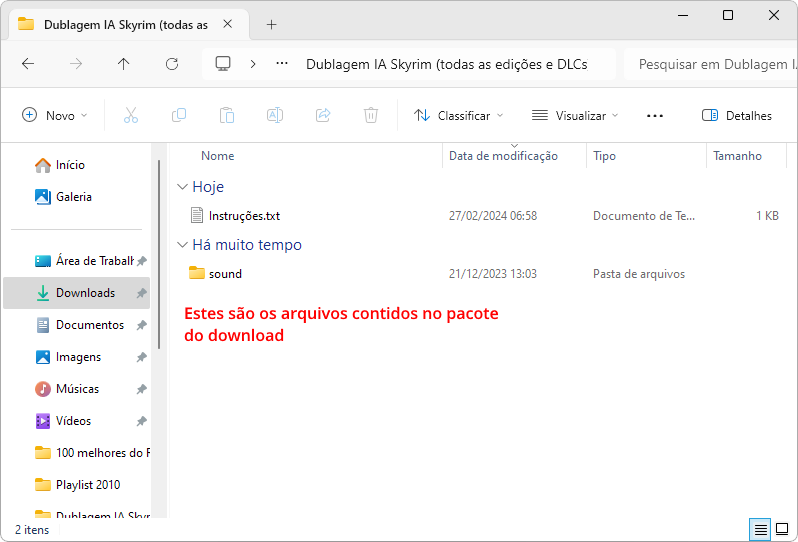Click the 27/02/2024 06:58 date cell
Image resolution: width=798 pixels, height=542 pixels.
coord(493,216)
